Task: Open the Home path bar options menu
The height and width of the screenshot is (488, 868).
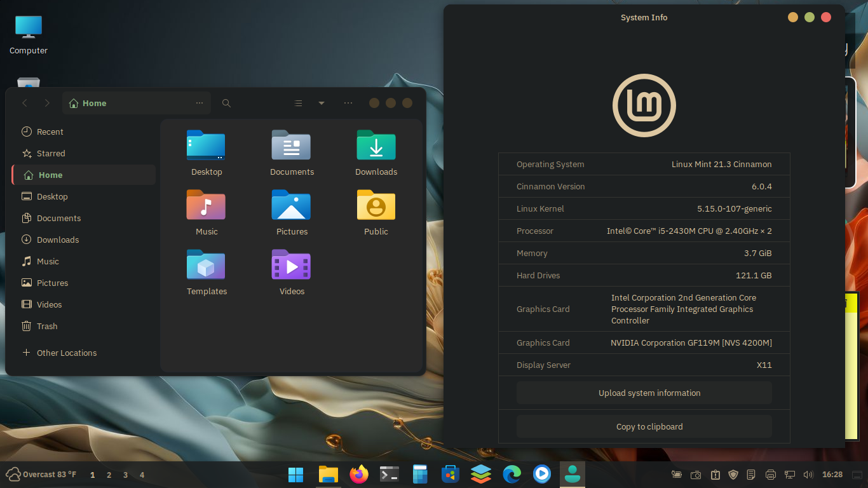Action: [x=200, y=103]
